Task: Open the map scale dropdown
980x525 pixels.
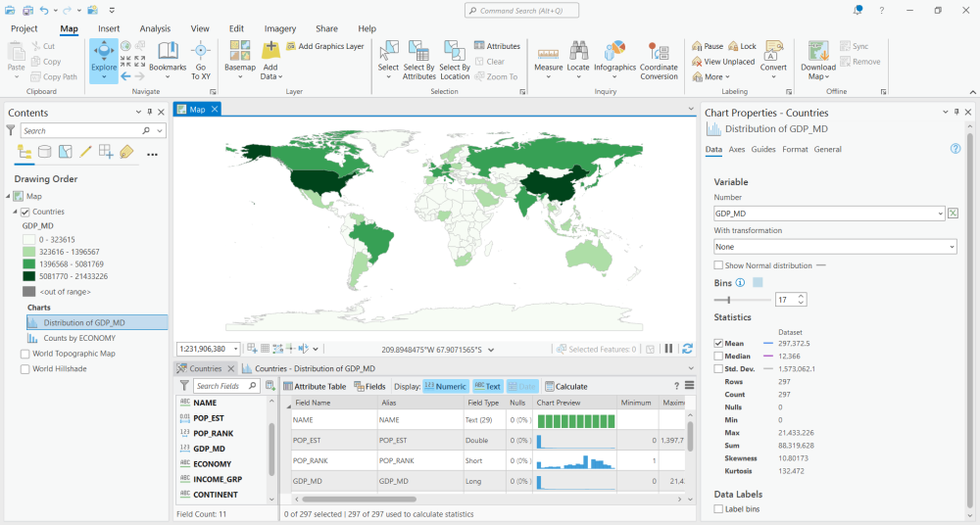Action: [x=236, y=350]
